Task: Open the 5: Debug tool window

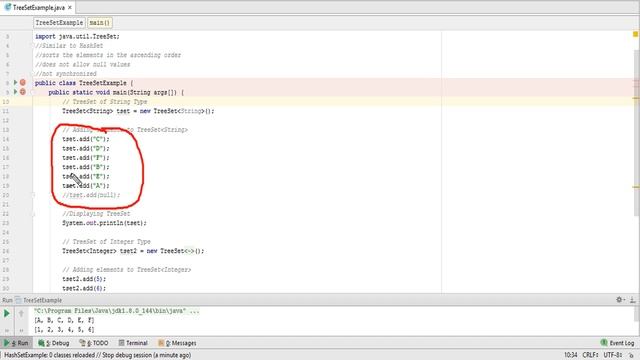Action: point(53,343)
